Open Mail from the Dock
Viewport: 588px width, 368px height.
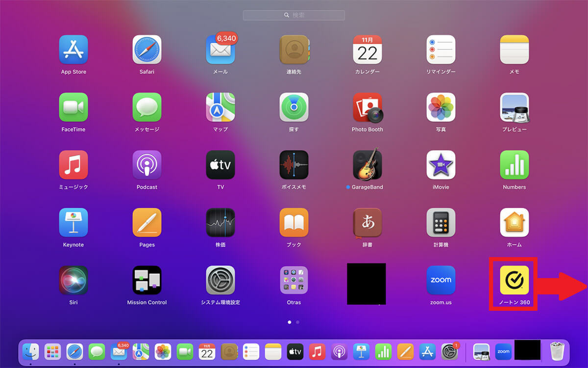[119, 351]
